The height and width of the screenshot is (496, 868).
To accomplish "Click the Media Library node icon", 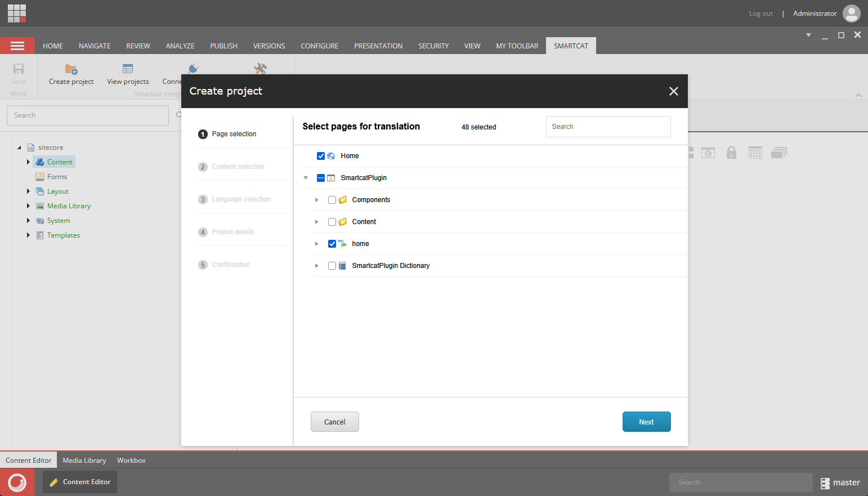I will point(40,206).
